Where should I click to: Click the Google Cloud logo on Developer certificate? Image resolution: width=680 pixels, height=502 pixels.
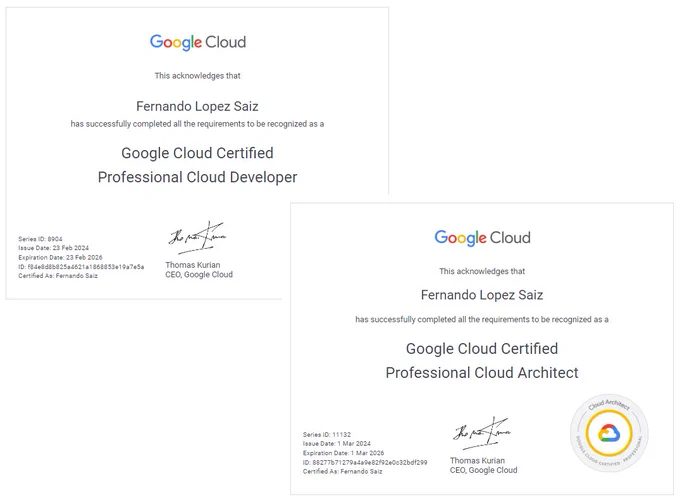198,42
